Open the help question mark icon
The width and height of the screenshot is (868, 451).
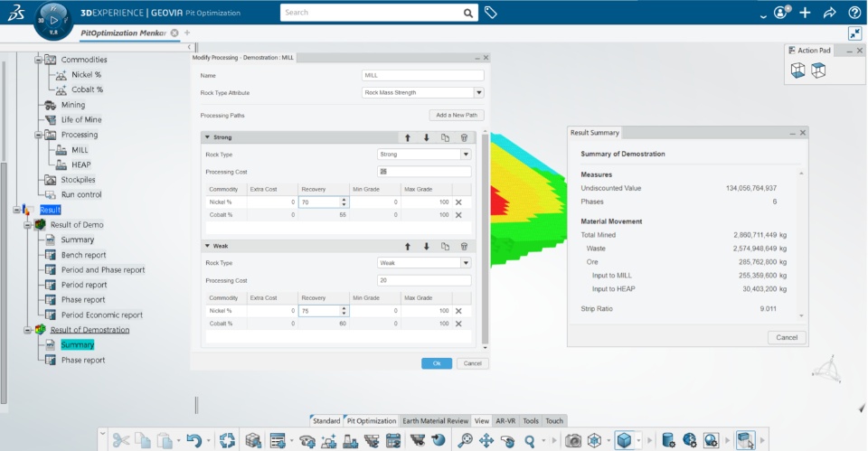(854, 12)
